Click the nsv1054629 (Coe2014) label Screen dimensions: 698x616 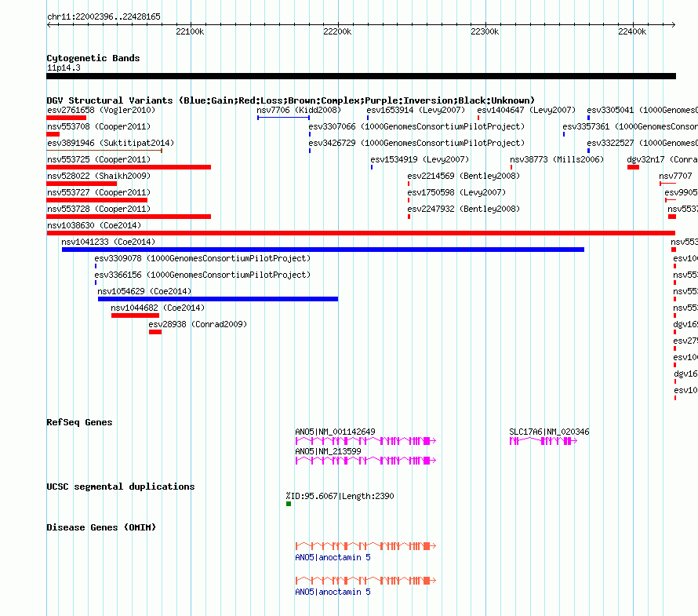coord(144,291)
